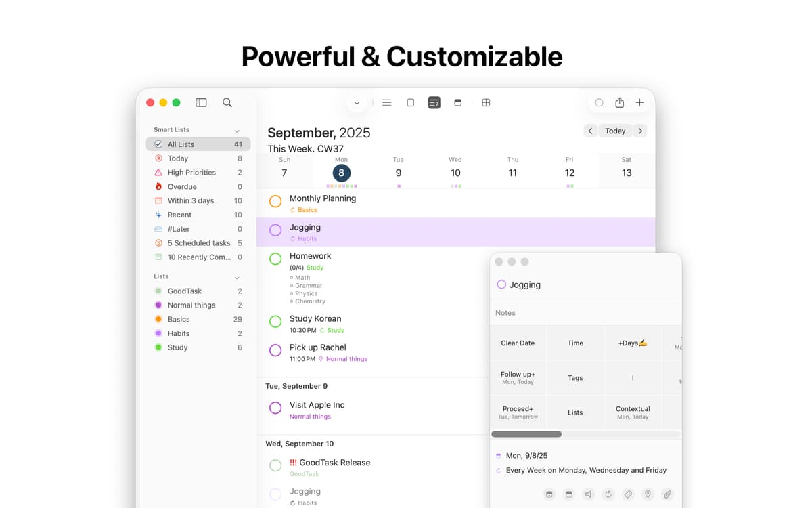Screen dimensions: 812x508
Task: Check off the Study Korean task
Action: tap(275, 322)
